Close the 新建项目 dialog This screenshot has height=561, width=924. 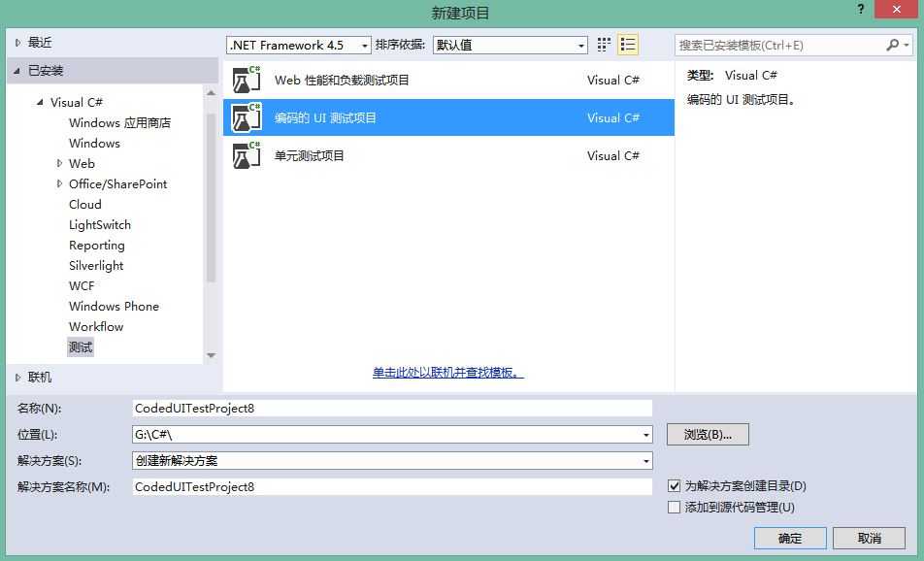click(x=896, y=10)
